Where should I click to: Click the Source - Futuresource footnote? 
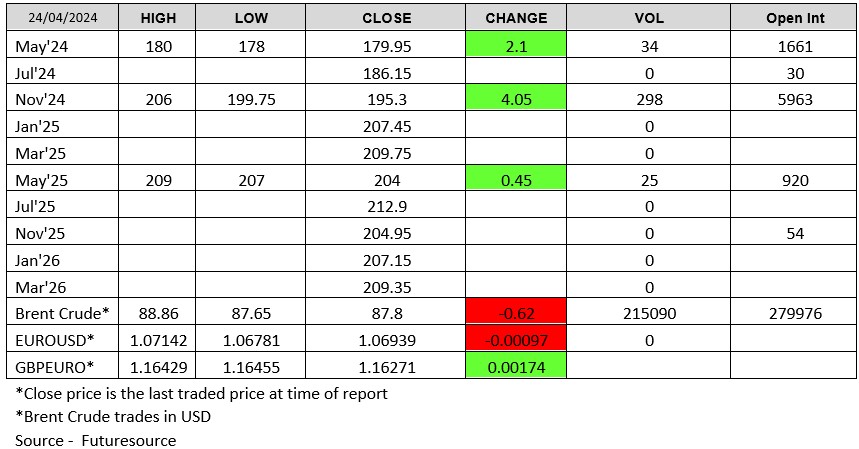[x=95, y=439]
